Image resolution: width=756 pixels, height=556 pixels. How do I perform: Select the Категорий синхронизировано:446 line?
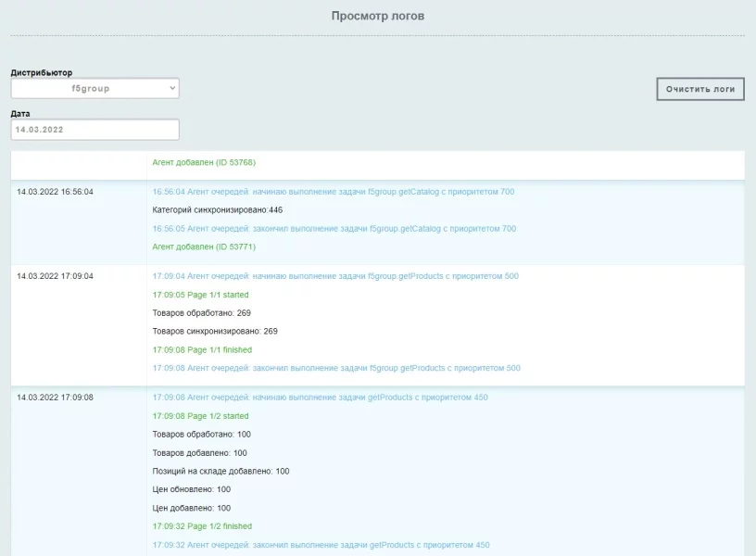pyautogui.click(x=217, y=210)
